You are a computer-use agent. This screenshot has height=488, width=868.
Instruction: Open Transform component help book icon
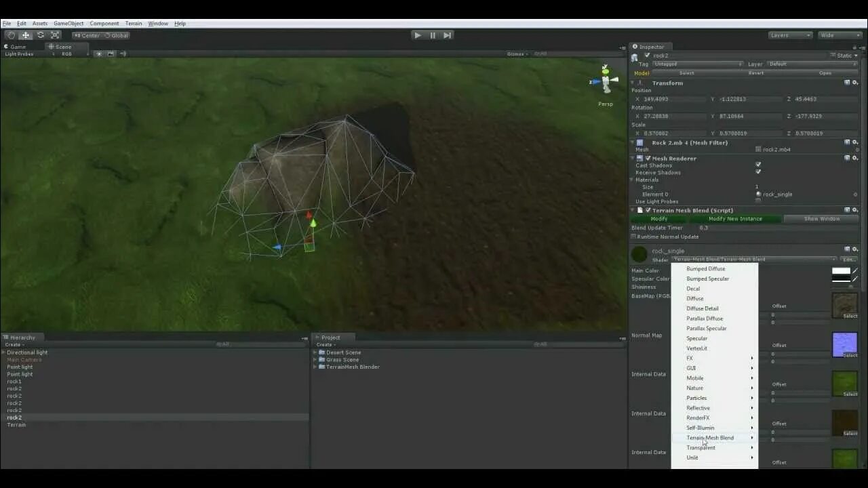coord(847,83)
